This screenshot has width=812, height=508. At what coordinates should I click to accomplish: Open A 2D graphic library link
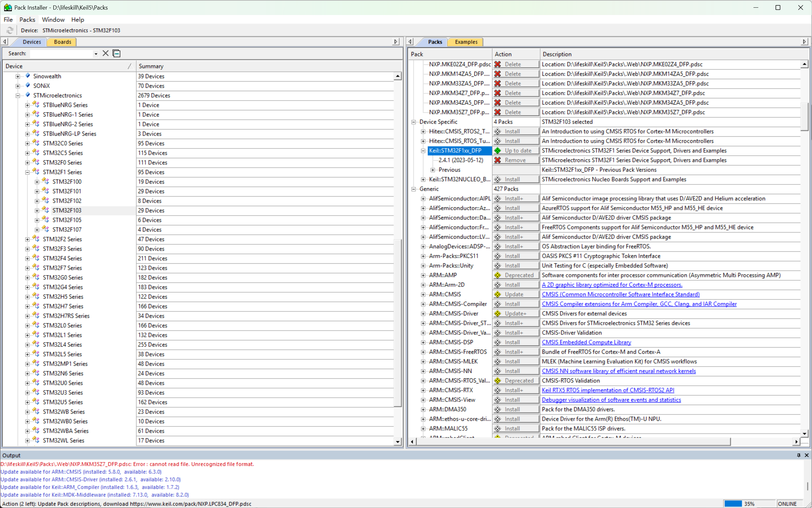pos(612,285)
